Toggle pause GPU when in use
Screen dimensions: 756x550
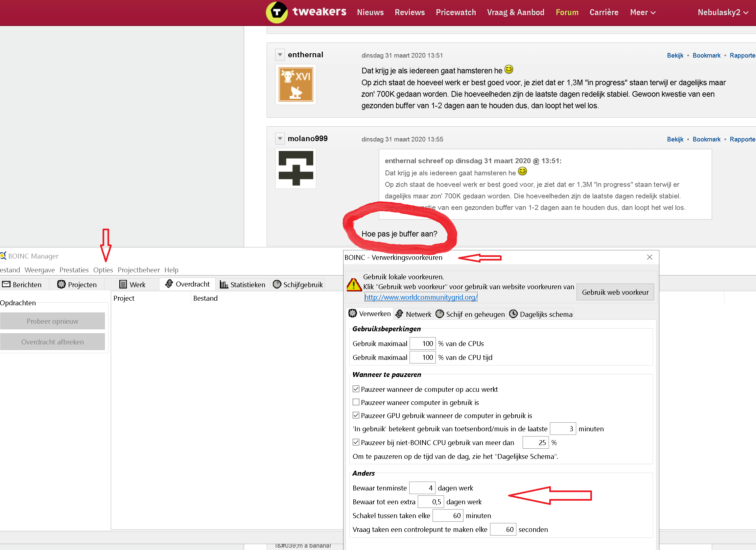click(x=356, y=415)
